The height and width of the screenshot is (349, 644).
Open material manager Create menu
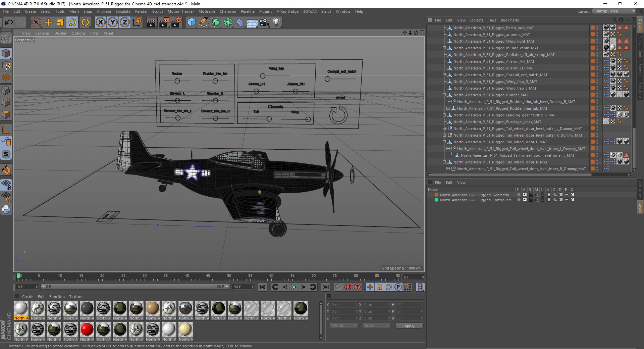click(28, 297)
